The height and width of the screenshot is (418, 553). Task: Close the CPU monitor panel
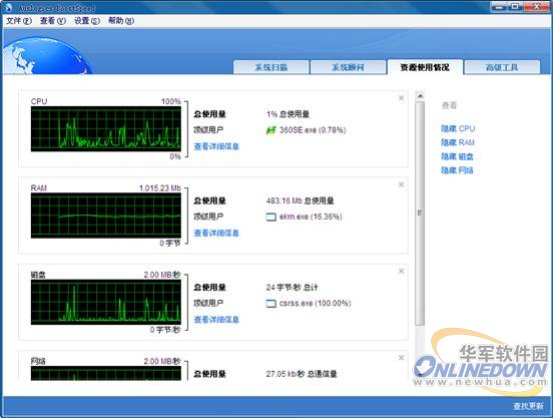[401, 98]
